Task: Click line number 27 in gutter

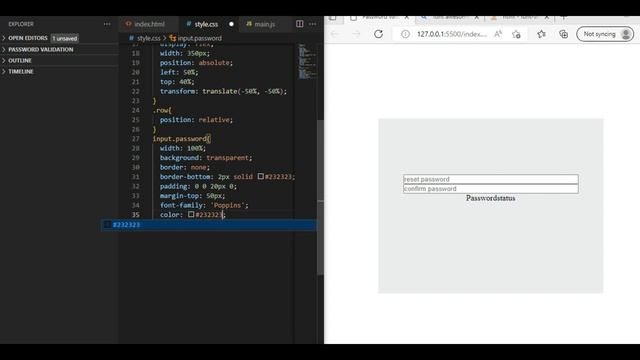Action: (136, 139)
